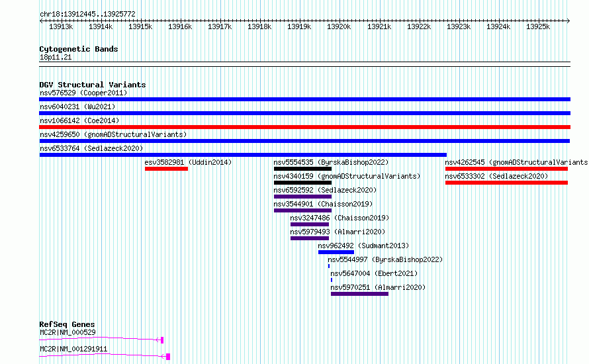
Task: Click the tiny blue nsv5647004 marker
Action: click(332, 280)
